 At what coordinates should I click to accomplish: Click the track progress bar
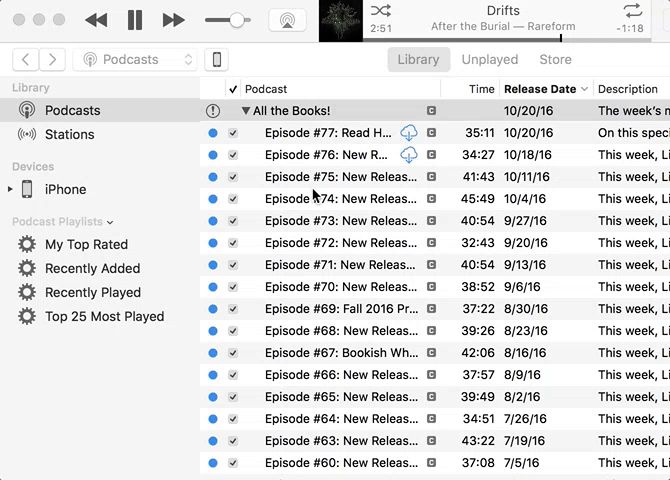tap(507, 39)
